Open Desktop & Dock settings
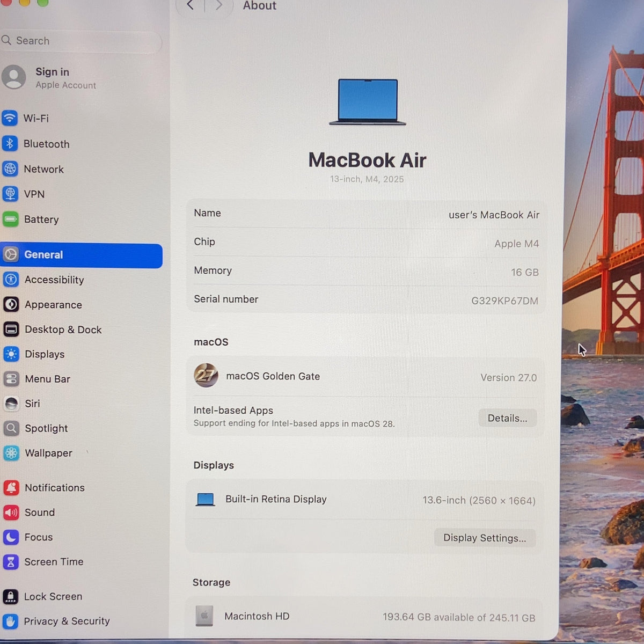 pyautogui.click(x=82, y=329)
